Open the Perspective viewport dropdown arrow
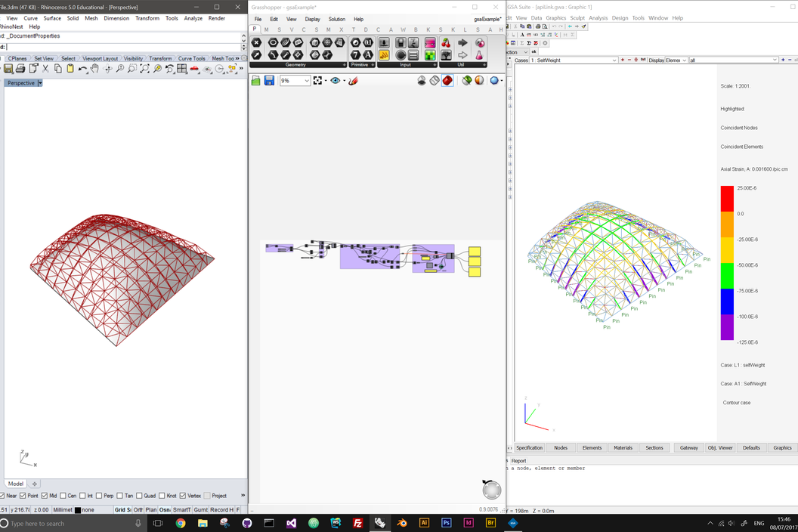The height and width of the screenshot is (532, 798). point(40,83)
